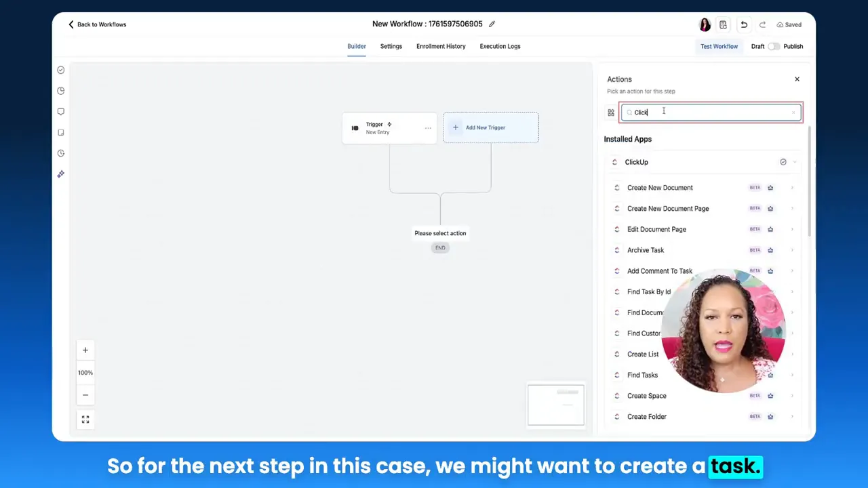Open the pie chart analytics icon in sidebar
This screenshot has height=488, width=868.
60,90
